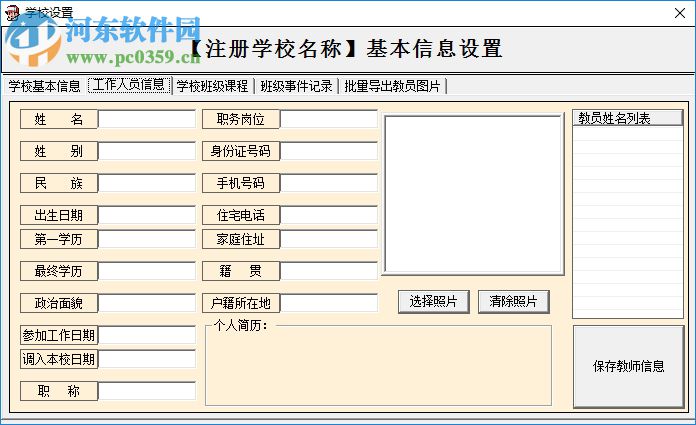
Task: Click the 教员姓名列表 column header
Action: [x=628, y=118]
